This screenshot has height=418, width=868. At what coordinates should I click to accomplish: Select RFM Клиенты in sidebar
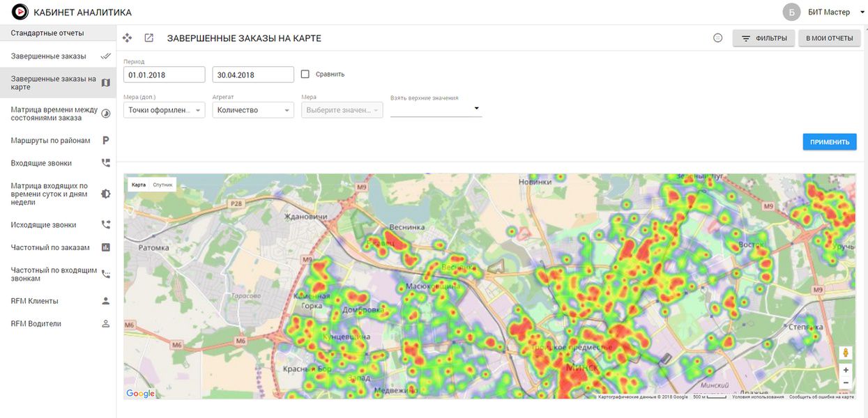click(35, 301)
